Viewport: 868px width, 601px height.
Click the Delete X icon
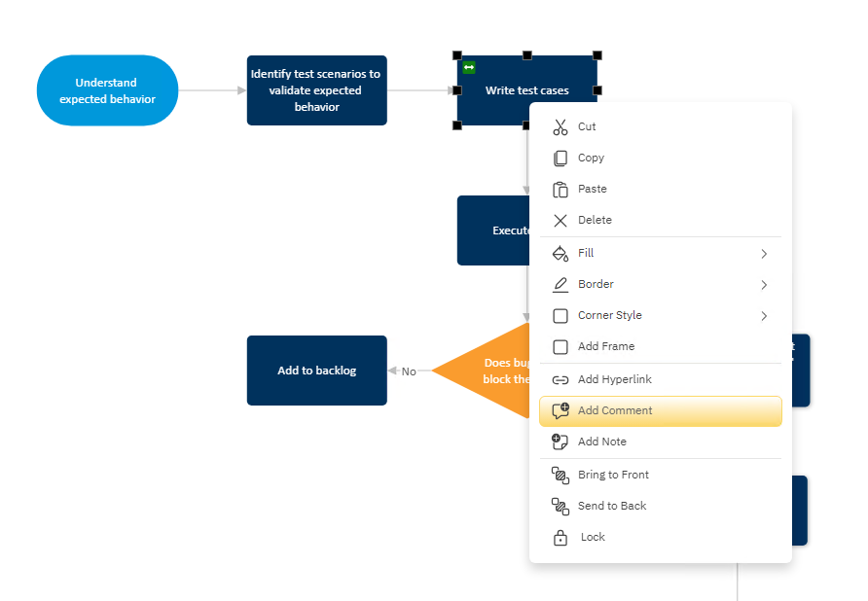tap(561, 221)
